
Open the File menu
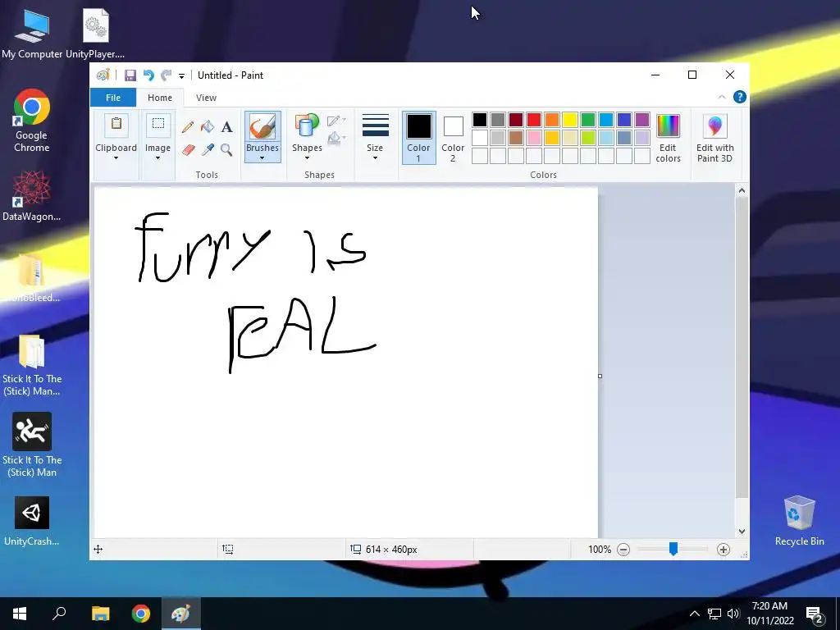pyautogui.click(x=113, y=98)
